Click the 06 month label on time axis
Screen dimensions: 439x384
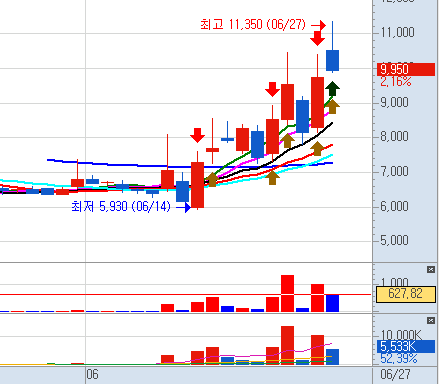(92, 375)
